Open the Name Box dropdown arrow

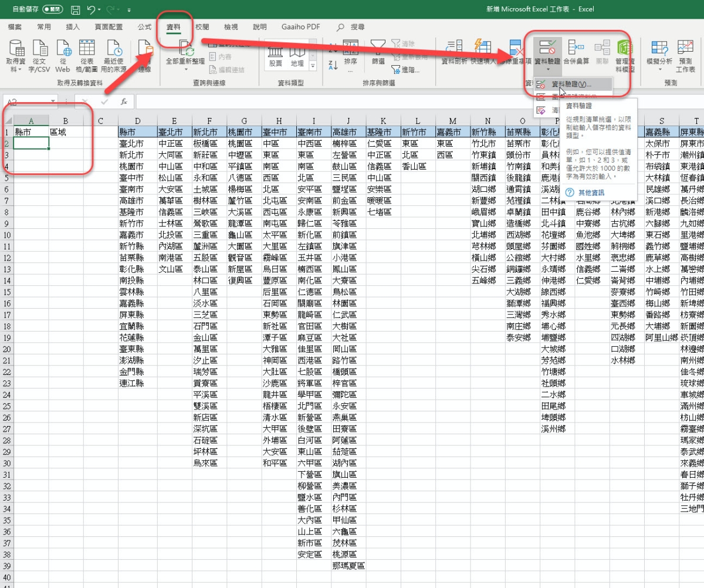pos(53,102)
